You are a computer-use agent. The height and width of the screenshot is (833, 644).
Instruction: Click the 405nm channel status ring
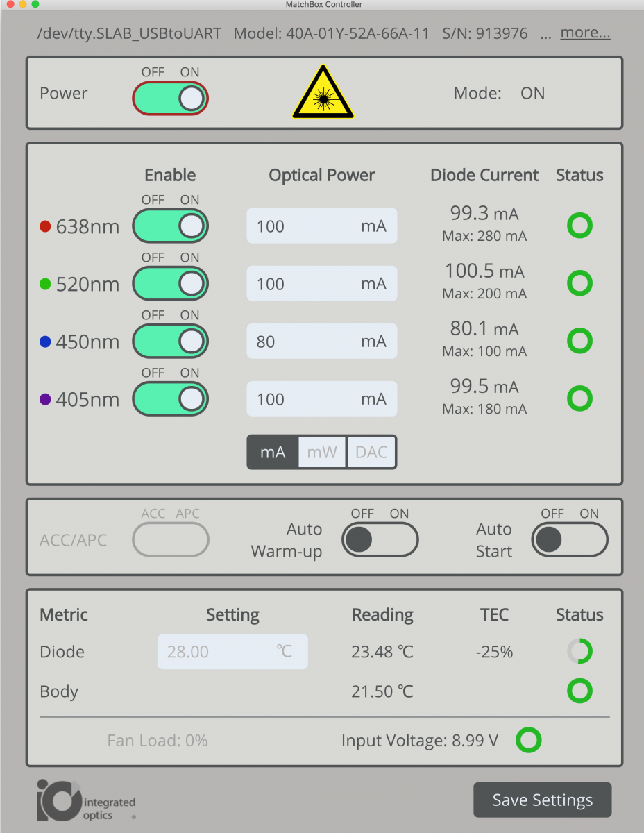pyautogui.click(x=579, y=398)
